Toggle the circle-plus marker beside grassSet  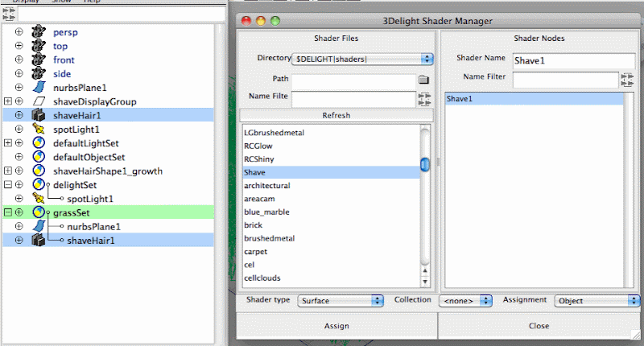point(19,212)
